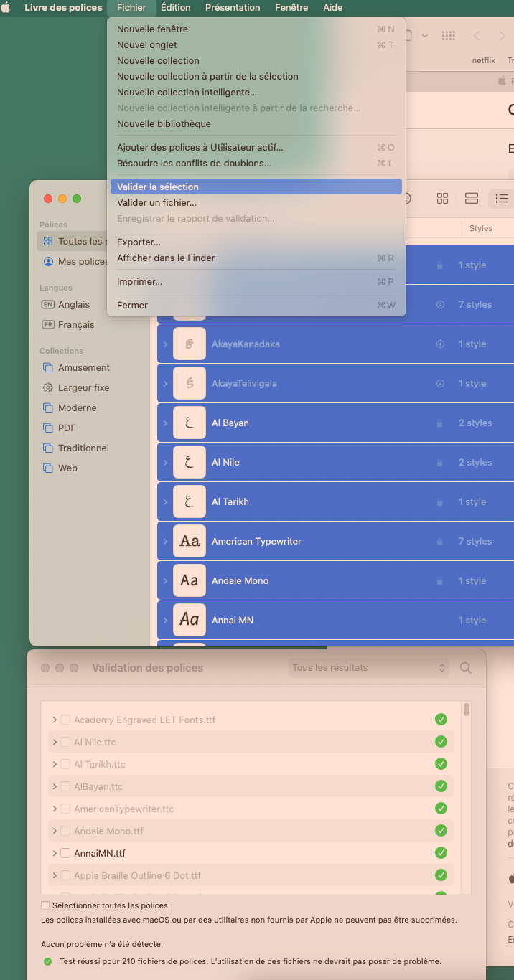514x980 pixels.
Task: Choose Fermer menu entry
Action: 256,306
